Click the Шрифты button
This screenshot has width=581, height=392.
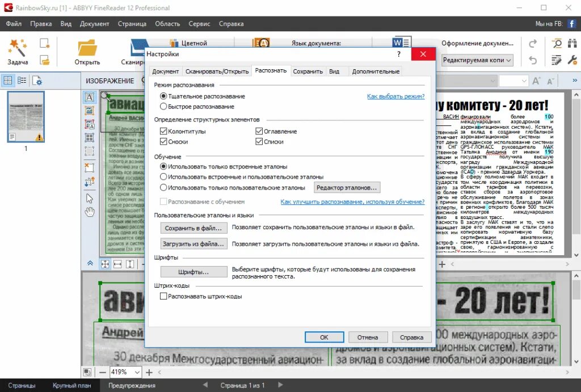[194, 272]
